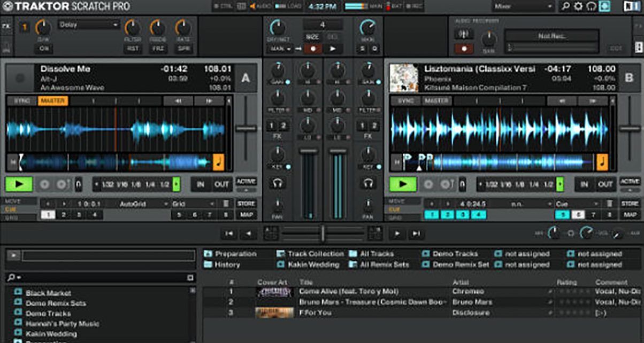Toggle the FRZ freeze button

(158, 49)
